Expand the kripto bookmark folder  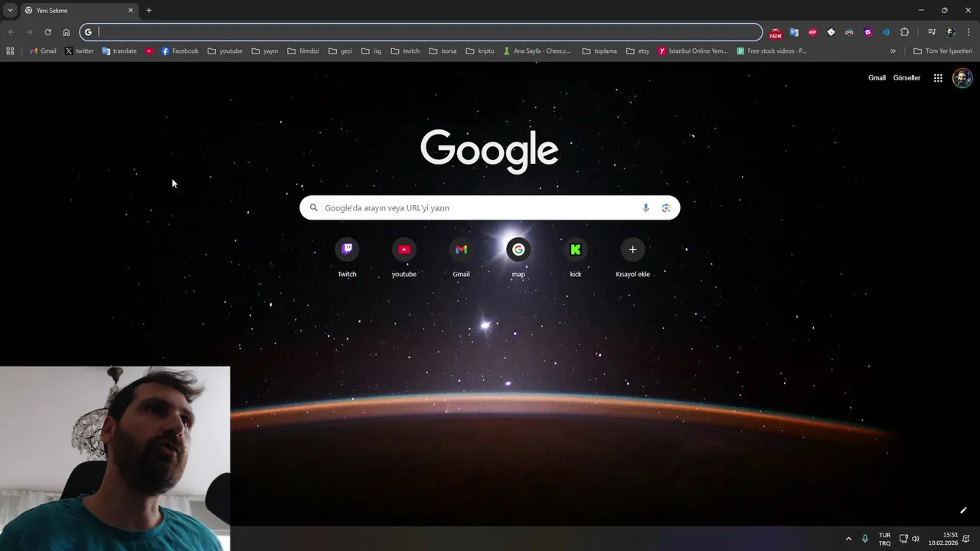(480, 51)
